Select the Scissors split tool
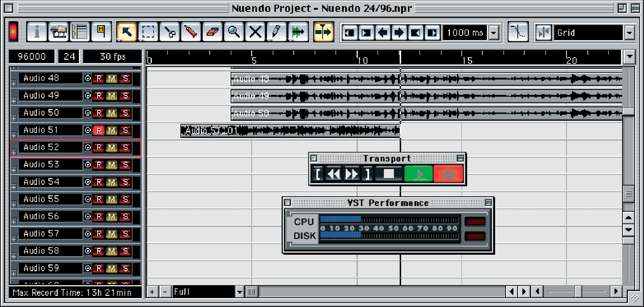The height and width of the screenshot is (307, 644). tap(170, 32)
